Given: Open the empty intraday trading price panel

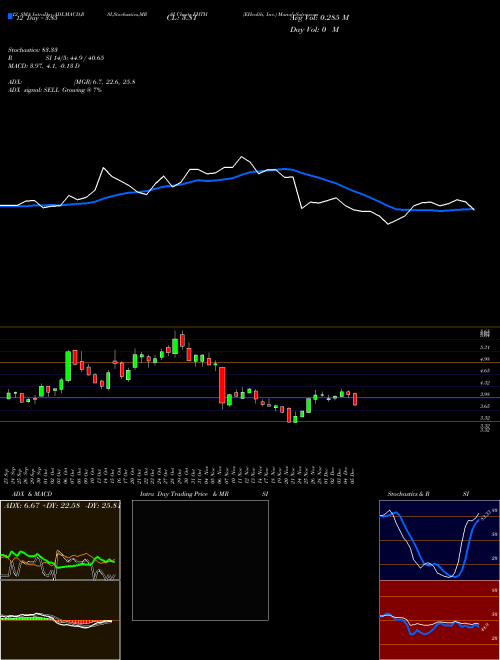Looking at the screenshot, I should pyautogui.click(x=200, y=560).
